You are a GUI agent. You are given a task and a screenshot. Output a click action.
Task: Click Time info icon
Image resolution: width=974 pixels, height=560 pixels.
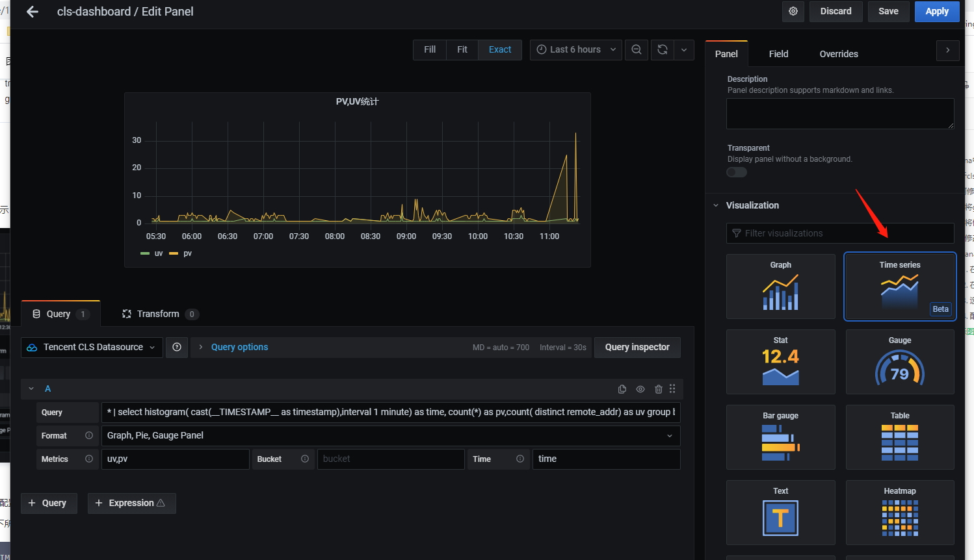pyautogui.click(x=520, y=459)
